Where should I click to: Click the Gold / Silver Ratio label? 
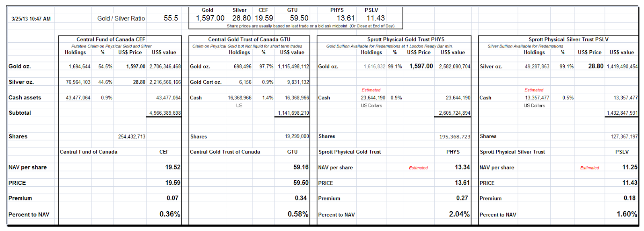[x=121, y=19]
